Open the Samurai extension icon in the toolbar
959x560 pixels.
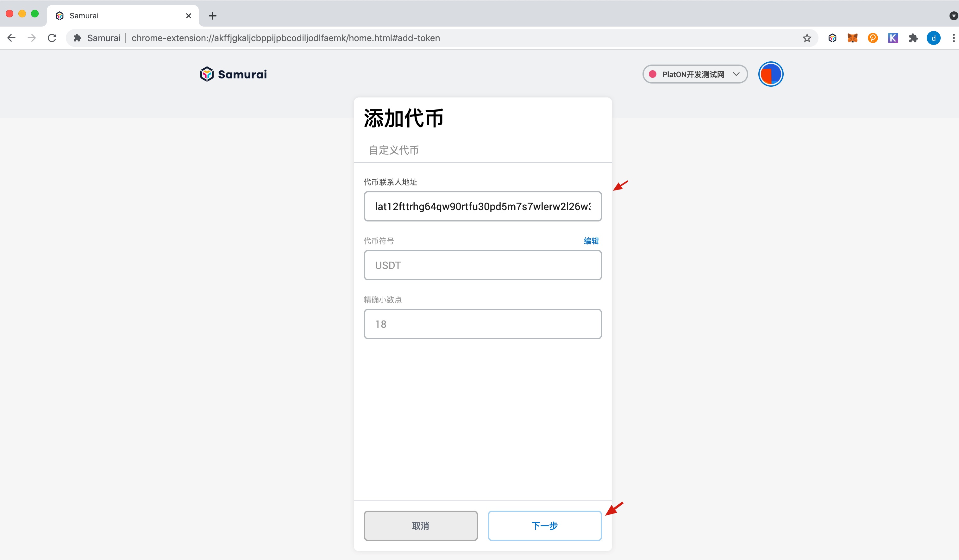click(x=832, y=38)
